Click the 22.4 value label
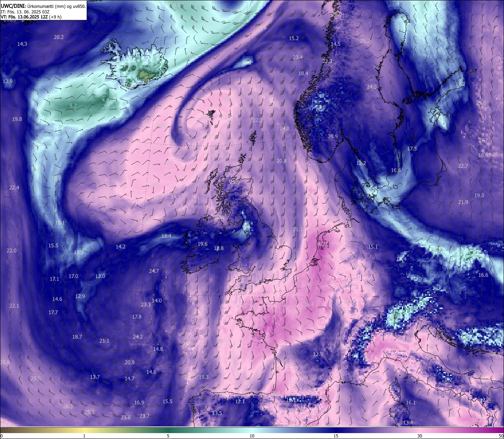Viewport: 504px width, 439px height. [14, 187]
